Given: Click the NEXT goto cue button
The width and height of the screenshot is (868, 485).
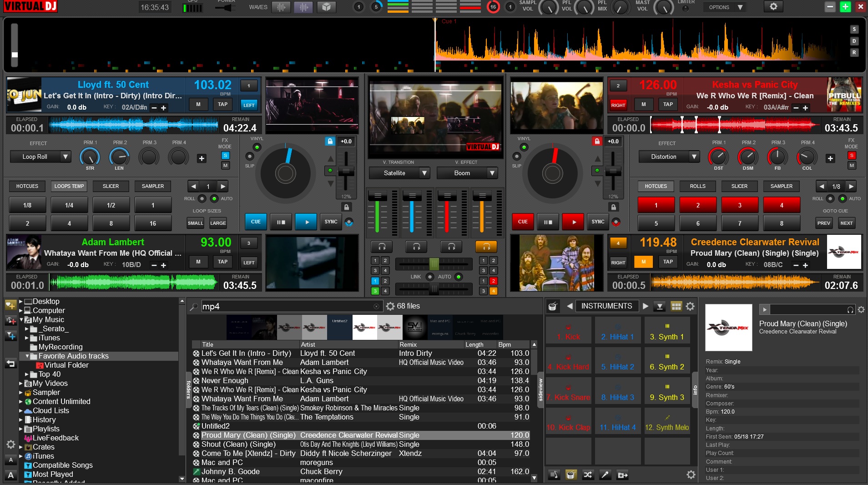Looking at the screenshot, I should pos(846,223).
